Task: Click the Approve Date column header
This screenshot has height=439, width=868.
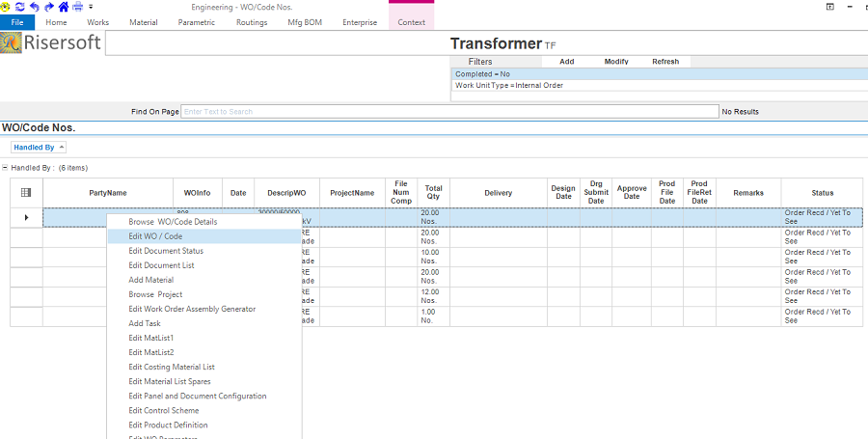Action: click(631, 193)
